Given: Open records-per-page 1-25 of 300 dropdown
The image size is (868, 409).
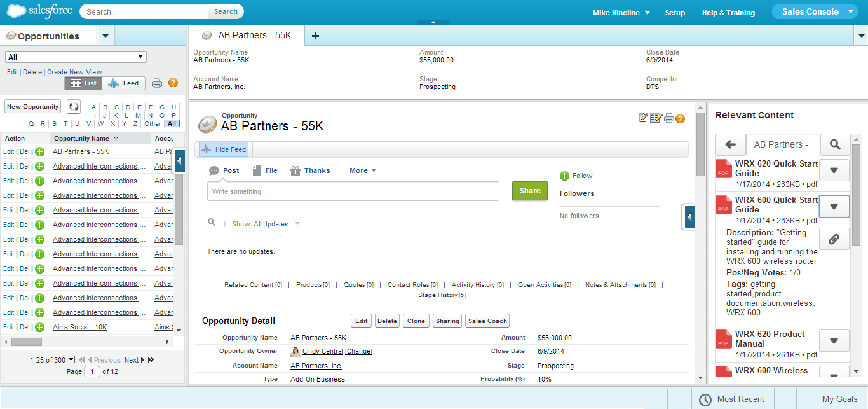Looking at the screenshot, I should coord(71,360).
